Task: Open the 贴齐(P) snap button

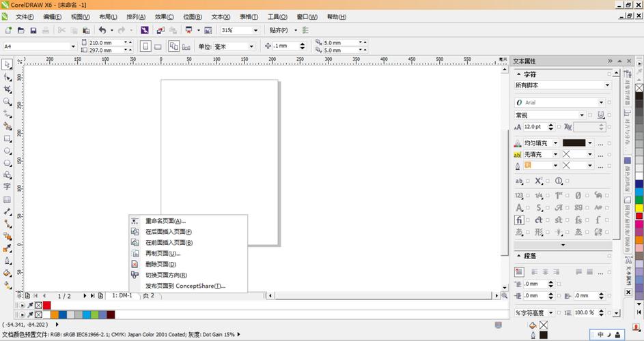Action: (x=279, y=31)
